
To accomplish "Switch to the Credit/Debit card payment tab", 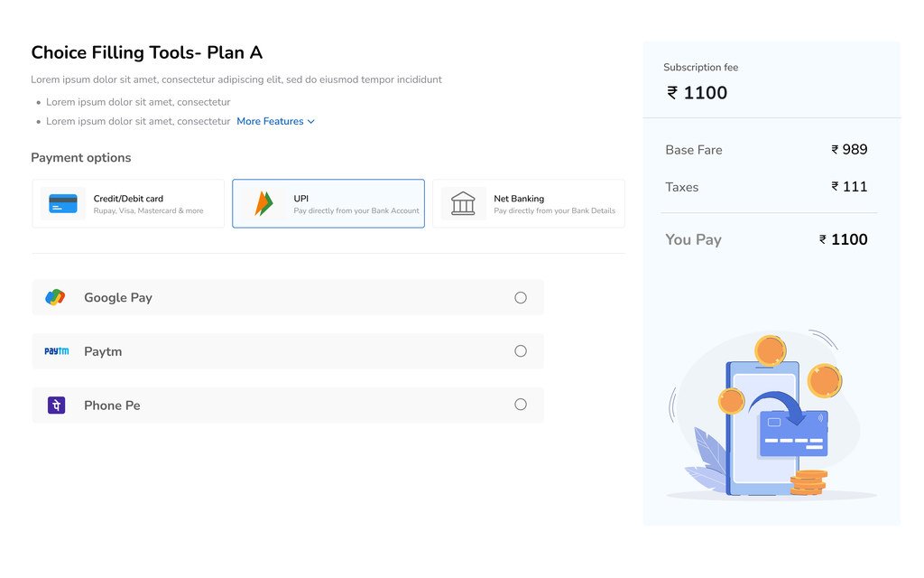I will tap(128, 203).
